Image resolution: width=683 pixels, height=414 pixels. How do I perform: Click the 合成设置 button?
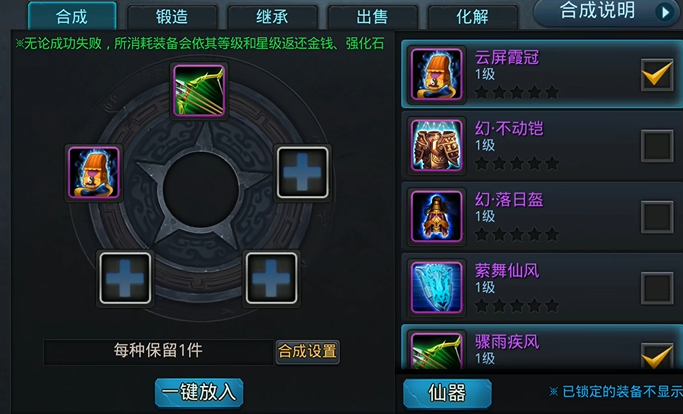point(308,351)
